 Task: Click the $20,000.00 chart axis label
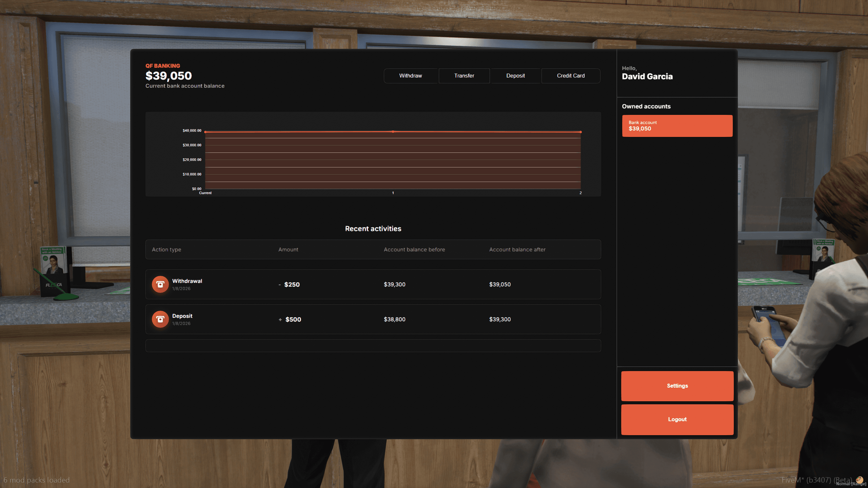coord(192,160)
